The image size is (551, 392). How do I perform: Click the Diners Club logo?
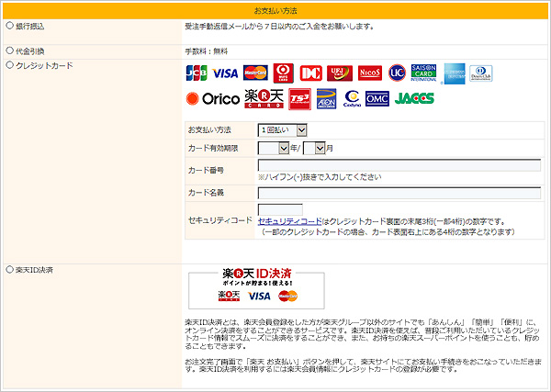point(480,73)
